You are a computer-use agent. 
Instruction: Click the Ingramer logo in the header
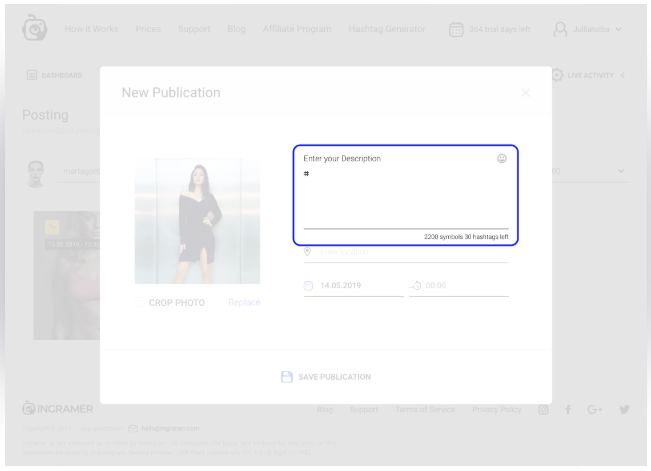35,28
